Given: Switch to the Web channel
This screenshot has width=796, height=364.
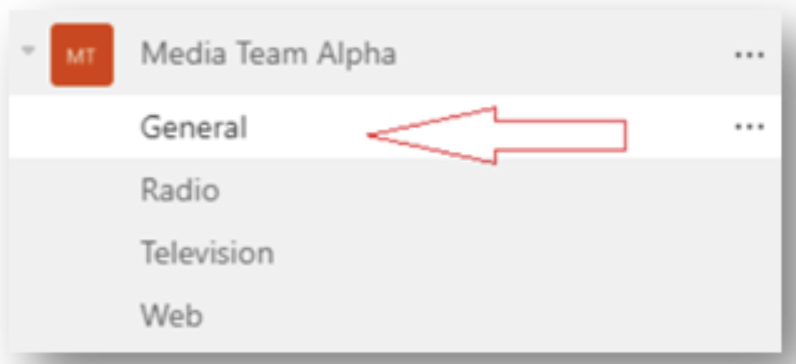Looking at the screenshot, I should [x=172, y=316].
